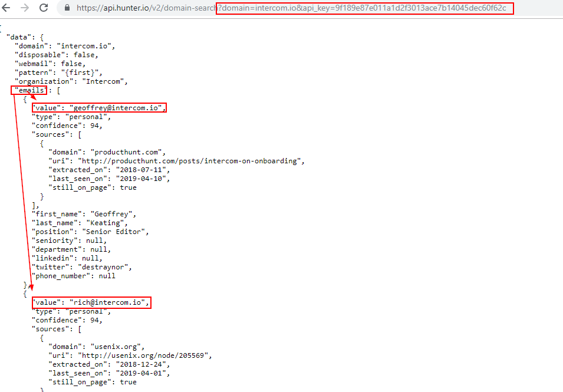This screenshot has width=563, height=392.
Task: Click the "organization": "Intercom" line
Action: click(71, 81)
